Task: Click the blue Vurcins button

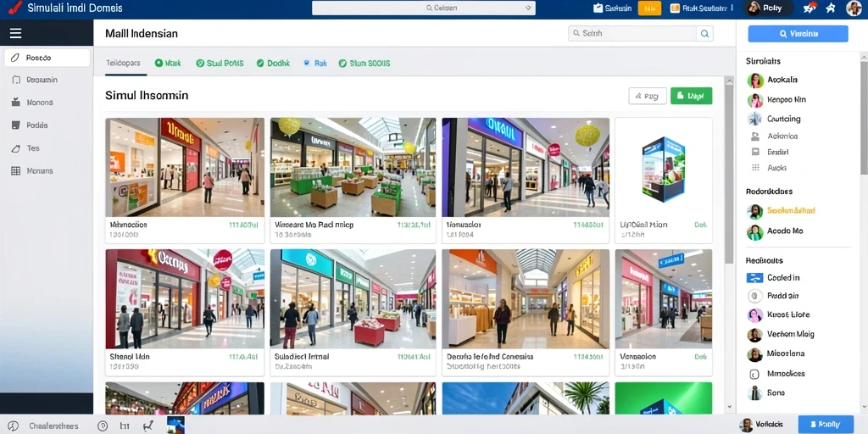Action: [798, 34]
